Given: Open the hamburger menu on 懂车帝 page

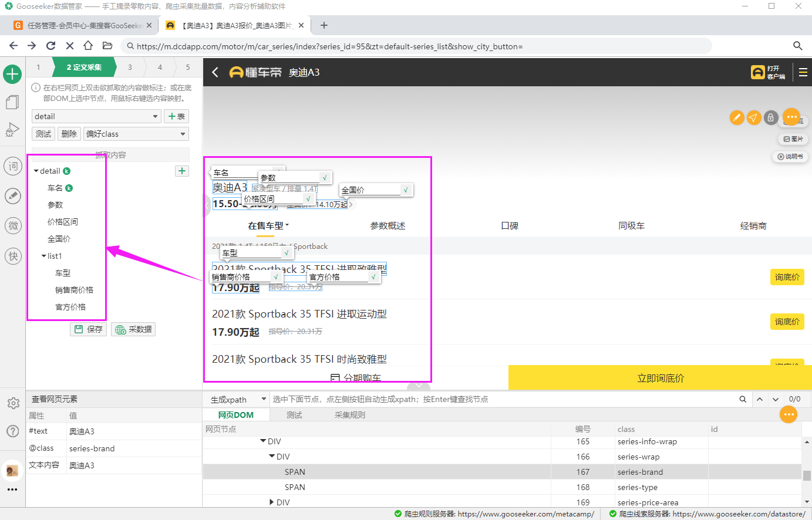Looking at the screenshot, I should tap(803, 72).
